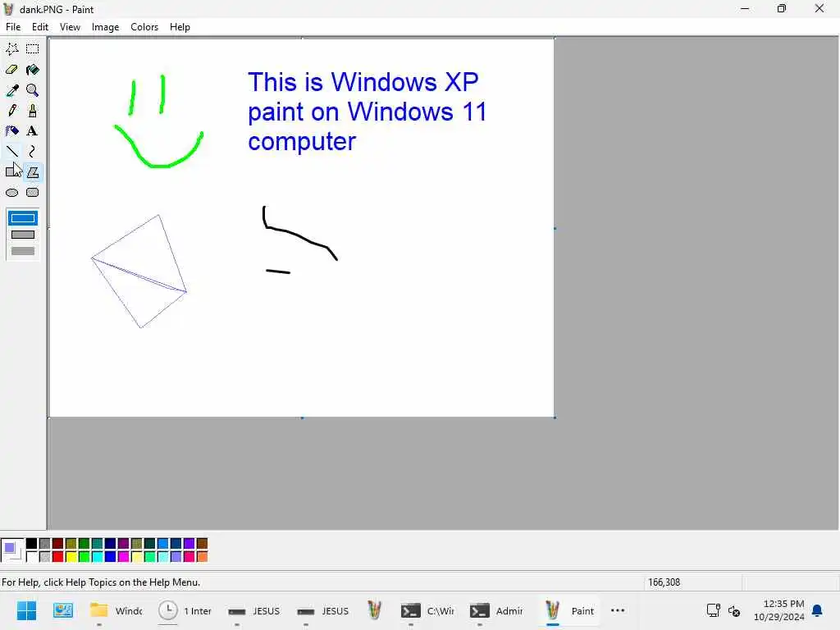Open the View menu

pos(70,27)
